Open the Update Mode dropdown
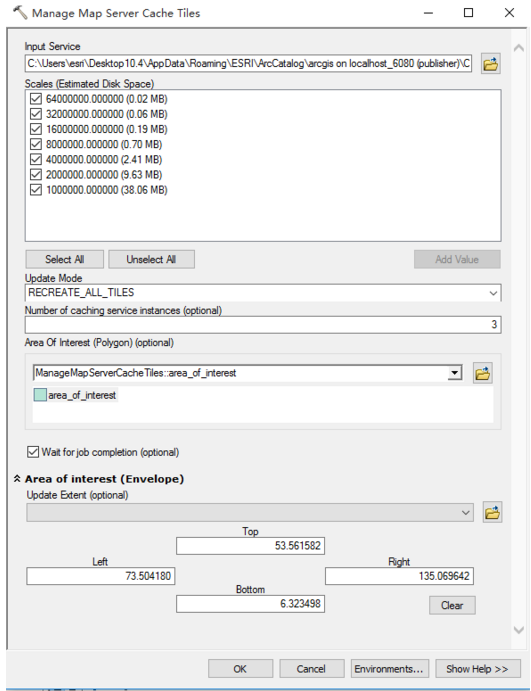 pyautogui.click(x=493, y=293)
